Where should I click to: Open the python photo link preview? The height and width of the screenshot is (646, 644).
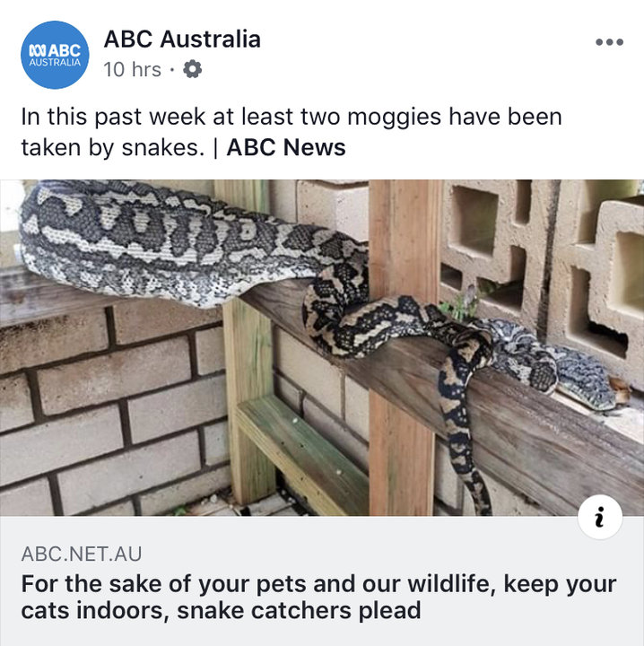322,348
